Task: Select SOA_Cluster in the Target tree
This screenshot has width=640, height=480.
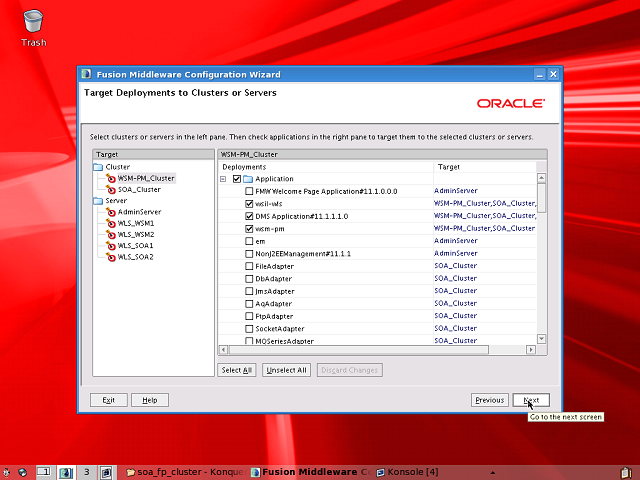Action: (139, 190)
